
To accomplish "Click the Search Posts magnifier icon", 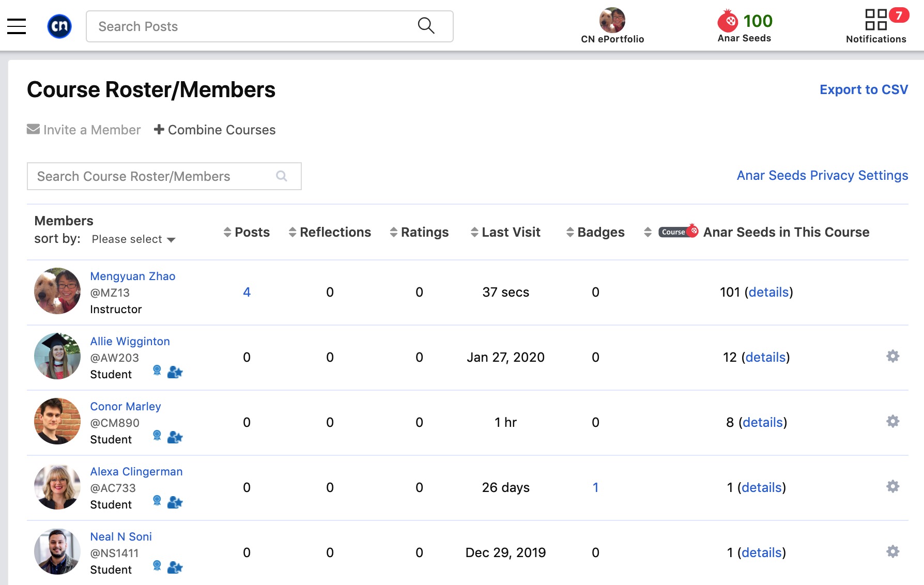I will click(x=426, y=25).
